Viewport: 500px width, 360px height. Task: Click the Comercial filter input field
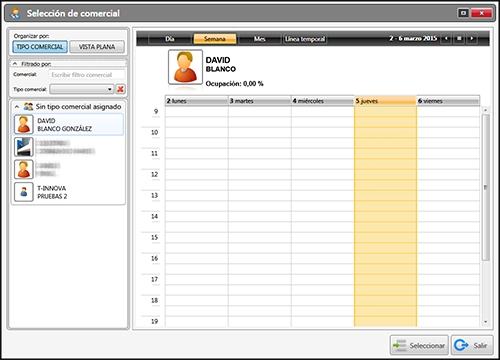tap(87, 75)
